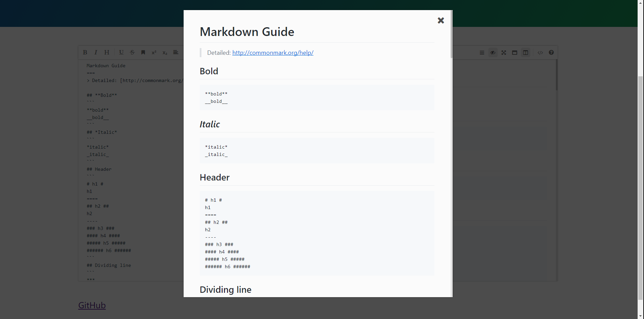Screen dimensions: 644x319
Task: Toggle the preview eye icon
Action: (493, 52)
